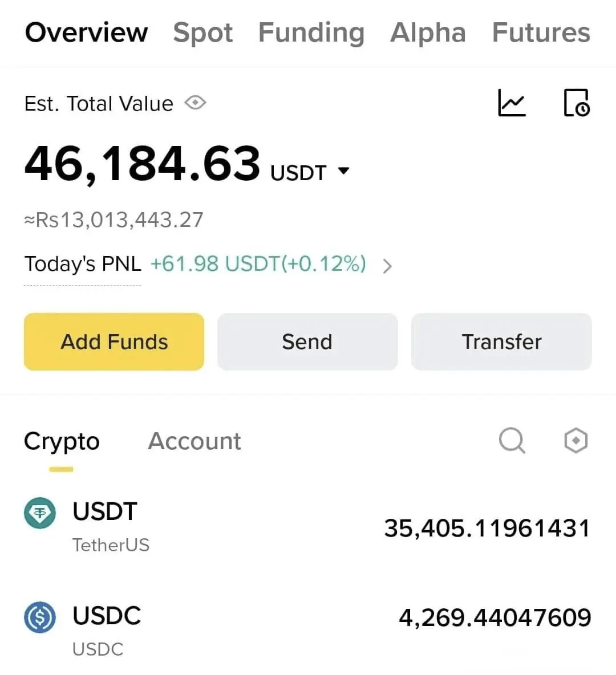Viewport: 616px width, 675px height.
Task: Hide balance with the eye icon
Action: (196, 103)
